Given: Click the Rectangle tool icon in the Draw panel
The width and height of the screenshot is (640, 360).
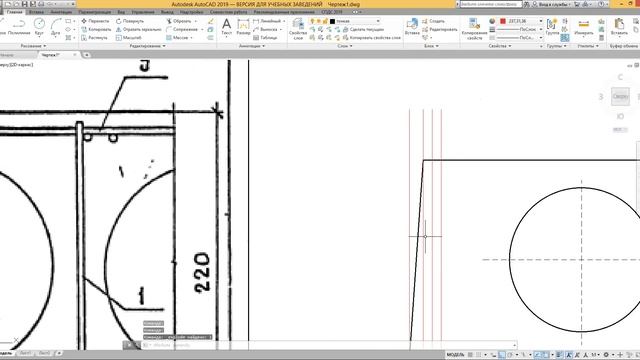Looking at the screenshot, I should tap(68, 21).
